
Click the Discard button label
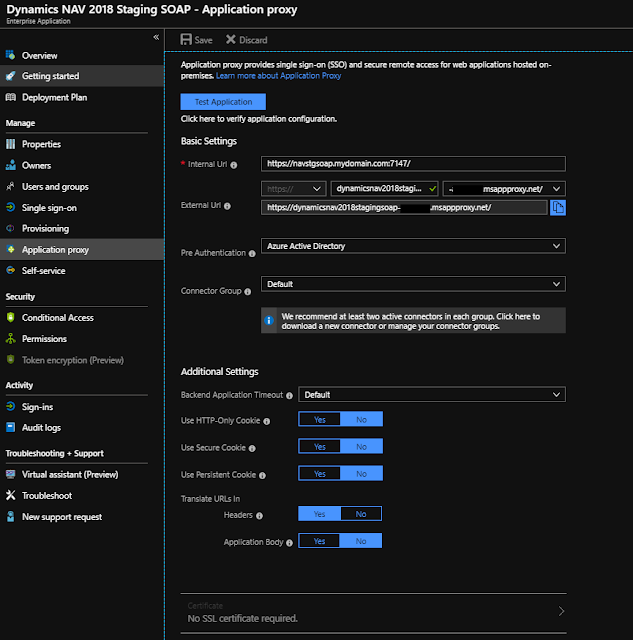point(253,40)
